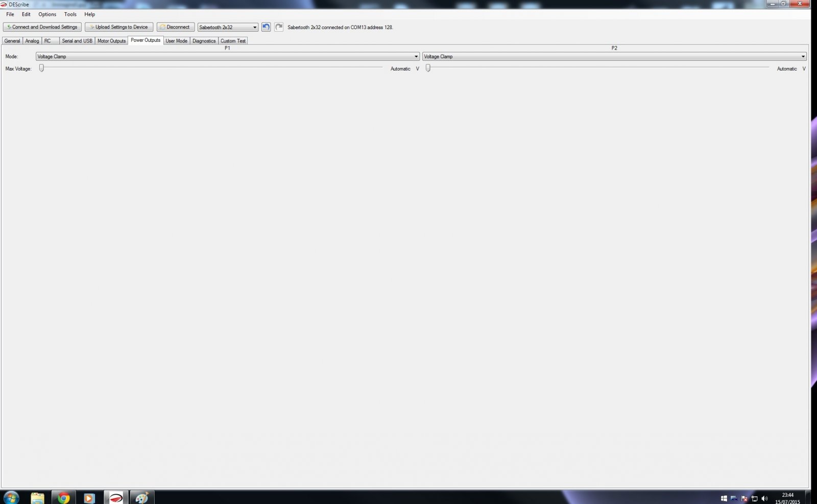Click the Windows logo tray icon
The height and width of the screenshot is (504, 817).
pyautogui.click(x=724, y=498)
